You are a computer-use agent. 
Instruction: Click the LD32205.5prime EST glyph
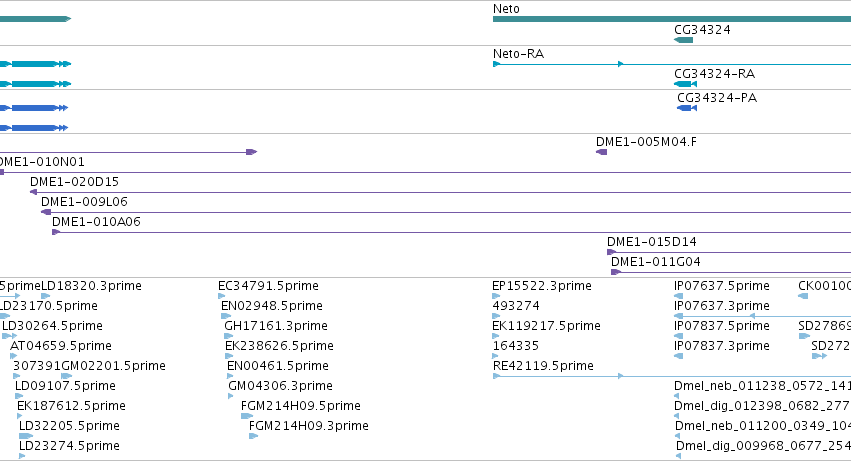pos(26,436)
